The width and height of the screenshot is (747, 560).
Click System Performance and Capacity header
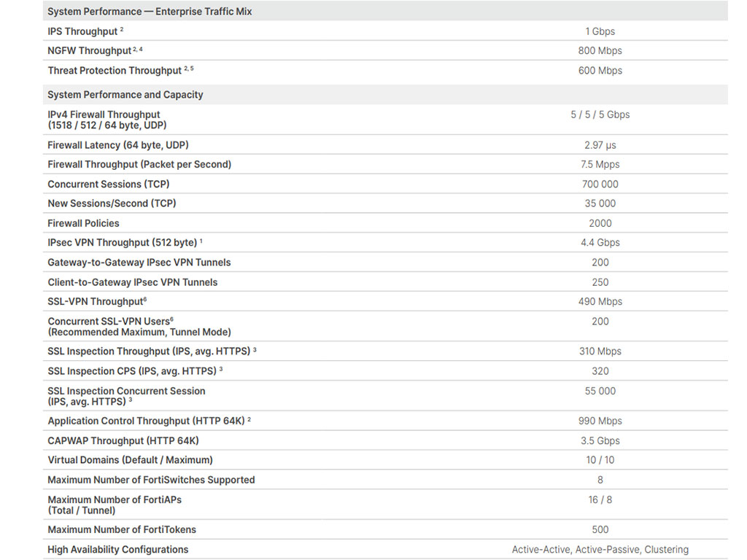point(125,95)
